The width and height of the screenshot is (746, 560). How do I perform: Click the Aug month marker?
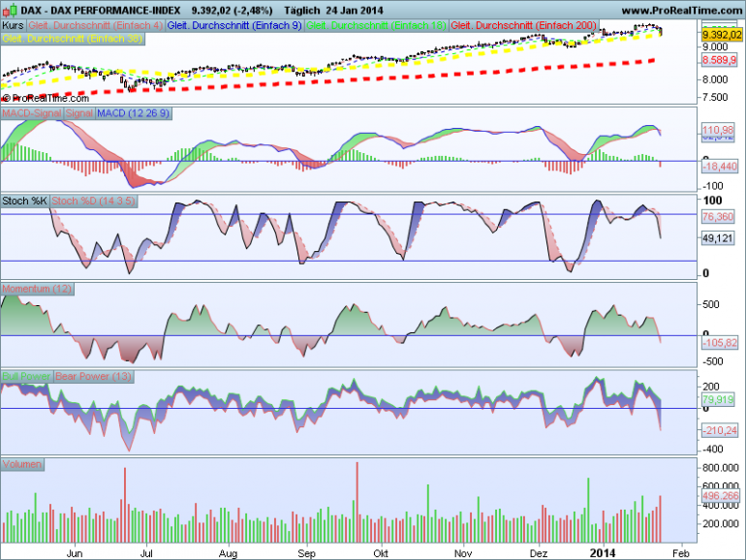pos(229,554)
